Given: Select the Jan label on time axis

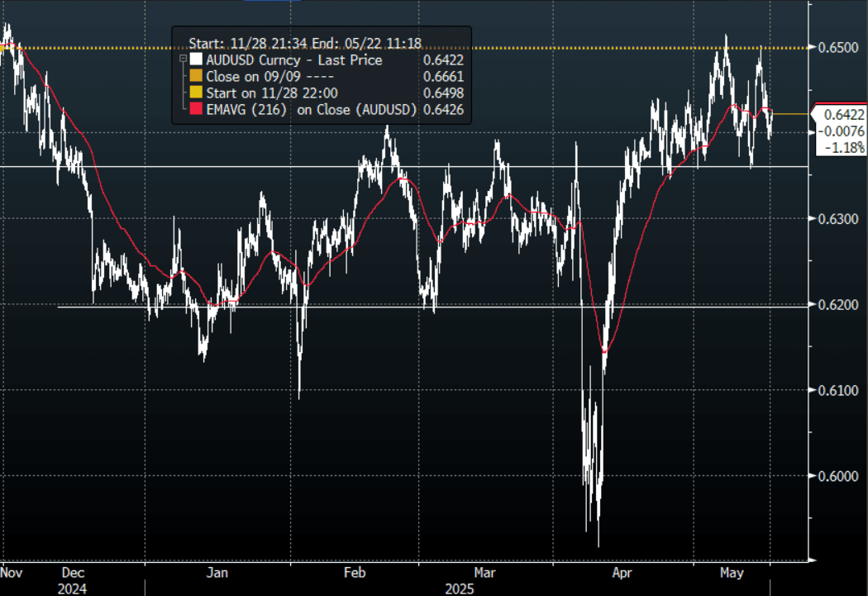Looking at the screenshot, I should 217,572.
